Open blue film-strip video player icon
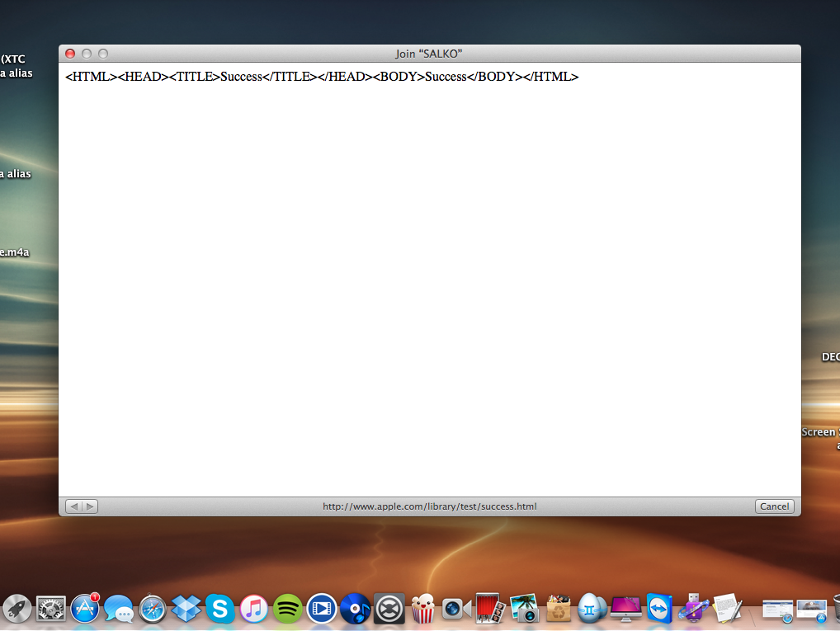This screenshot has width=840, height=631. point(322,609)
